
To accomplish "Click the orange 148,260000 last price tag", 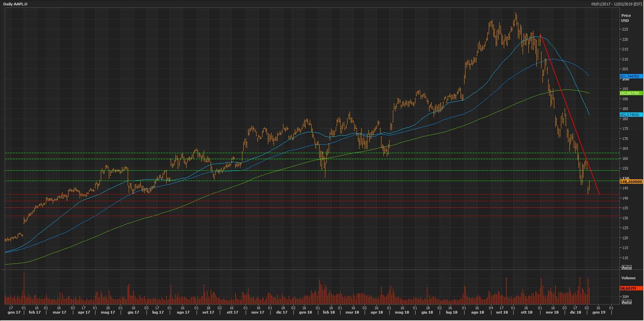I will 631,182.
